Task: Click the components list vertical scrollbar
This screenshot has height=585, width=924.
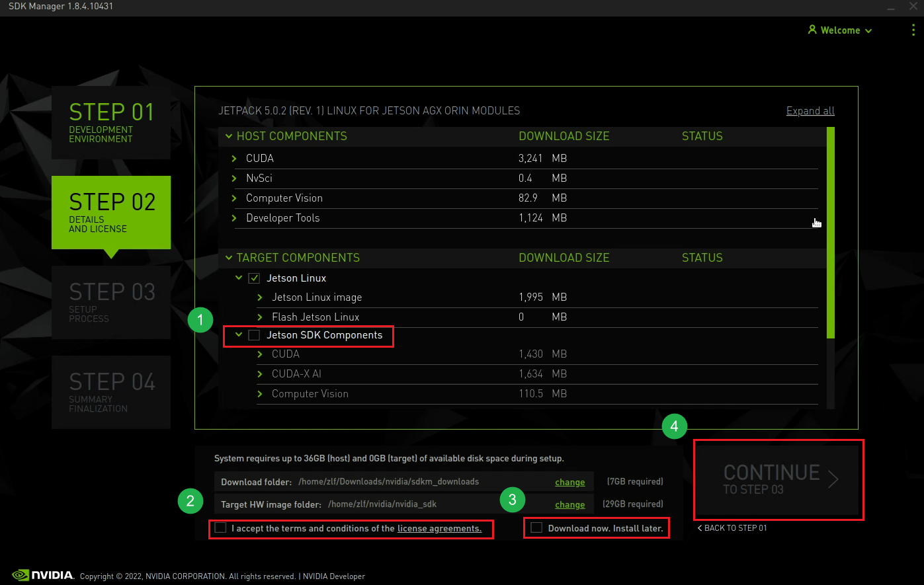Action: 831,233
